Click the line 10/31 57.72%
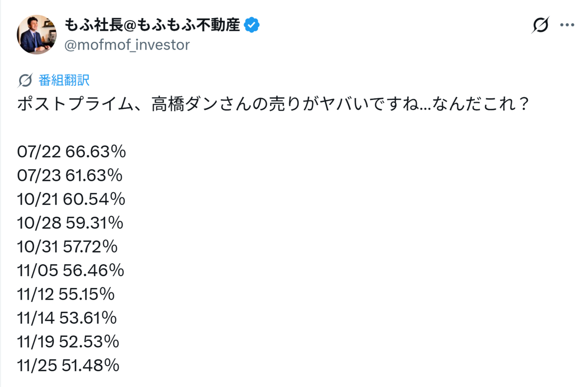This screenshot has width=588, height=387. 68,247
